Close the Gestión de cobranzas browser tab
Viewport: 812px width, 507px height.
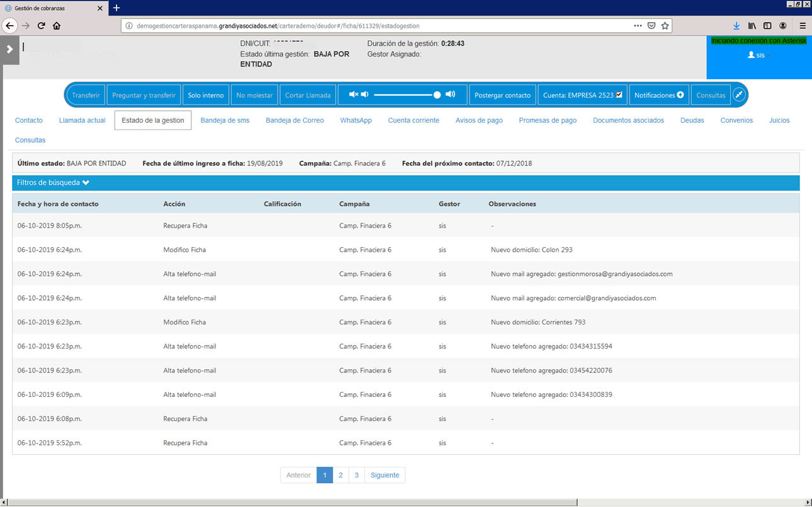[x=101, y=8]
